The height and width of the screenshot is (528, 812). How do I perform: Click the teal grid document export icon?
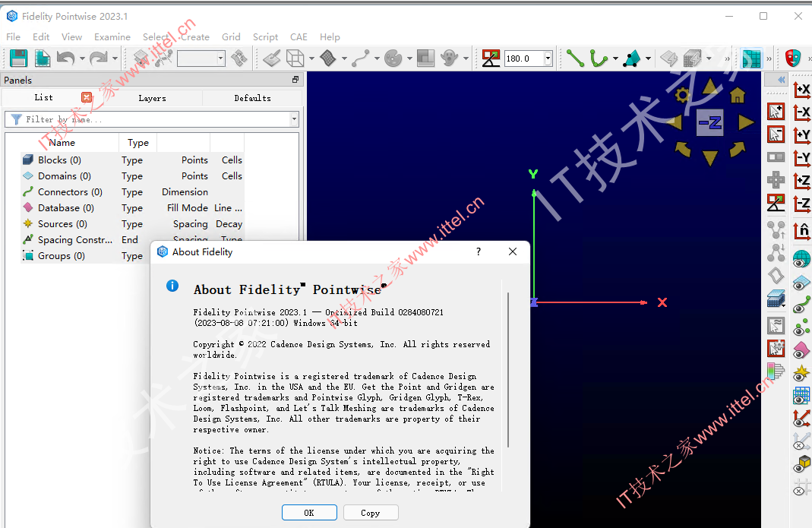pyautogui.click(x=42, y=58)
